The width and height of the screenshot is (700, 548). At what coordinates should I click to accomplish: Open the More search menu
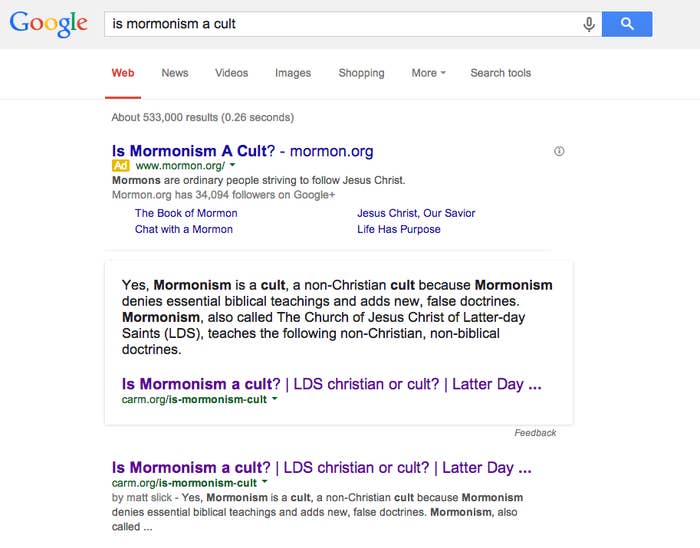click(x=428, y=73)
